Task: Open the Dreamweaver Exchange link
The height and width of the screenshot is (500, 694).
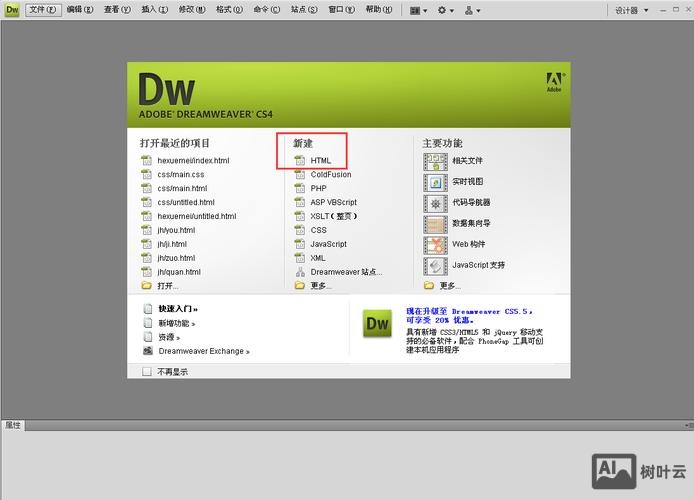Action: pyautogui.click(x=204, y=351)
